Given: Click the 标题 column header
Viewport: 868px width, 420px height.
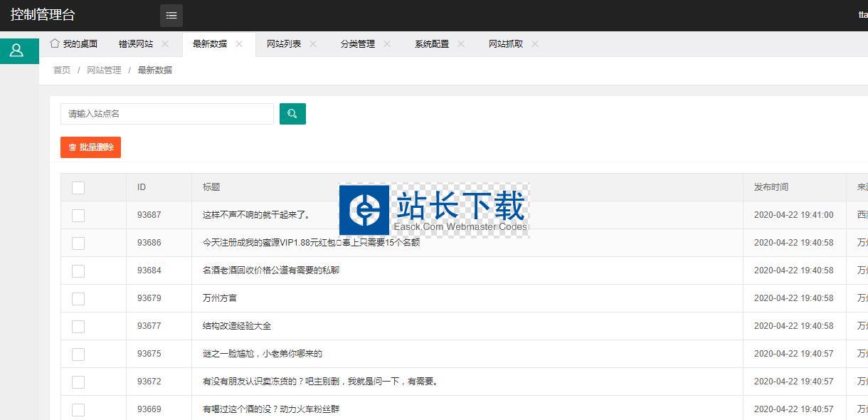Looking at the screenshot, I should point(211,187).
